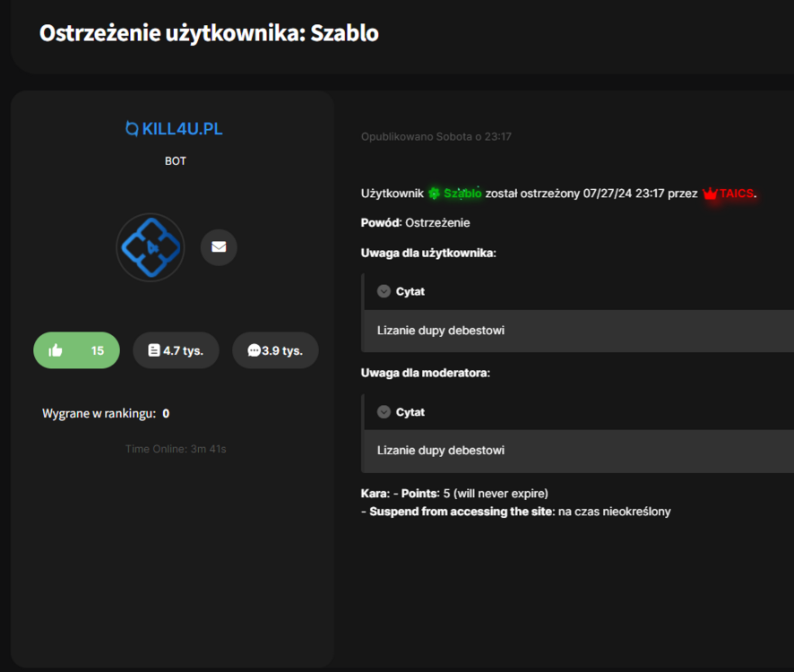Visit the red TAICS moderator profile
This screenshot has height=672, width=794.
pos(738,194)
